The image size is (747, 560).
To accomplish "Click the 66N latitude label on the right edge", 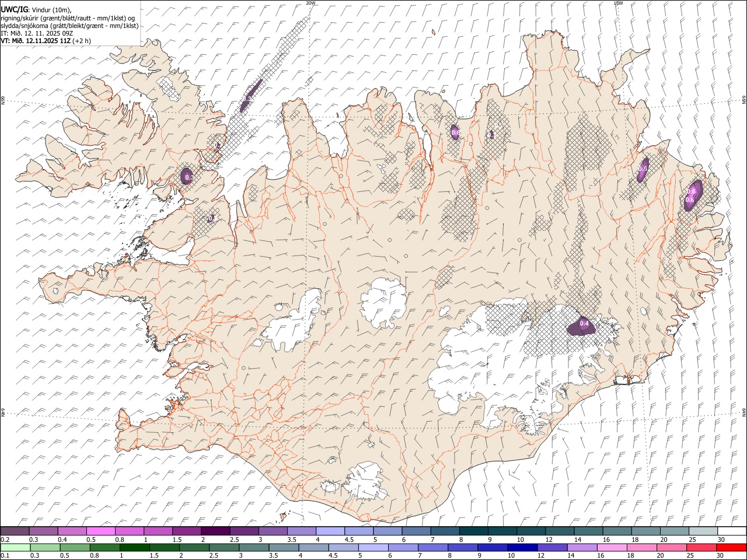I will click(x=744, y=100).
